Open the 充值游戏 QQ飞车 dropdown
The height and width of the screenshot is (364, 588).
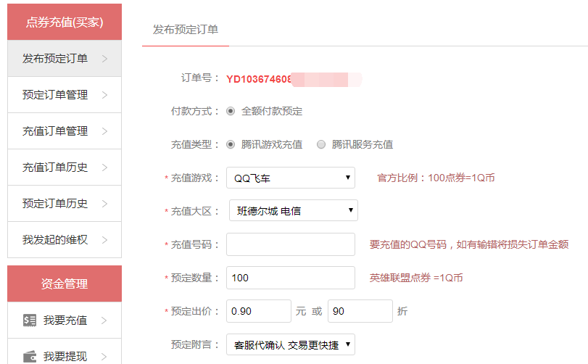pyautogui.click(x=291, y=178)
